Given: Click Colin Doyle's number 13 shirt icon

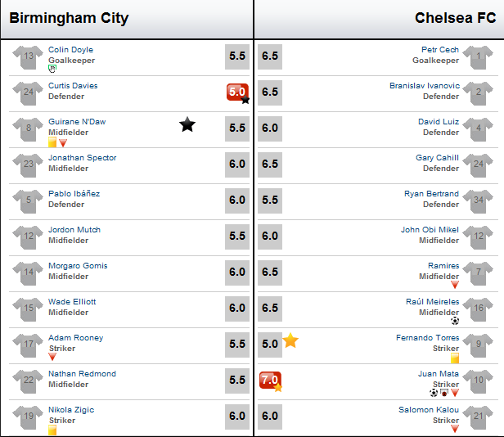Looking at the screenshot, I should [28, 57].
